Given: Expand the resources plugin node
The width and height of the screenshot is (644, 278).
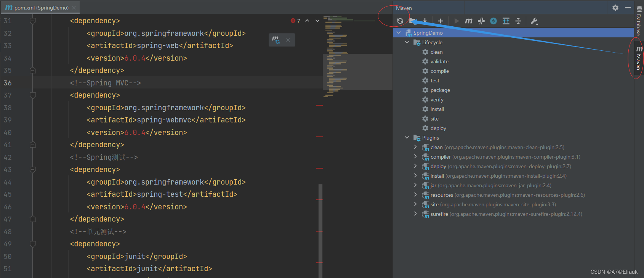Looking at the screenshot, I should [415, 195].
